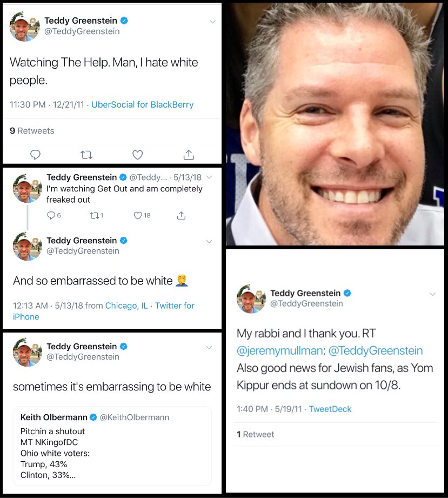Open the large smiling man photo
This screenshot has height=498, width=448.
click(x=335, y=124)
